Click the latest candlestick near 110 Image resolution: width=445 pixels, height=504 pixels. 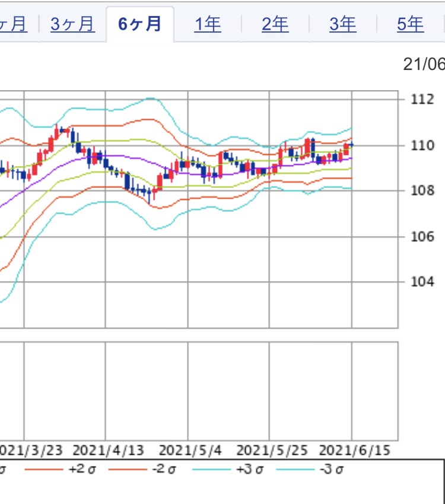point(352,145)
